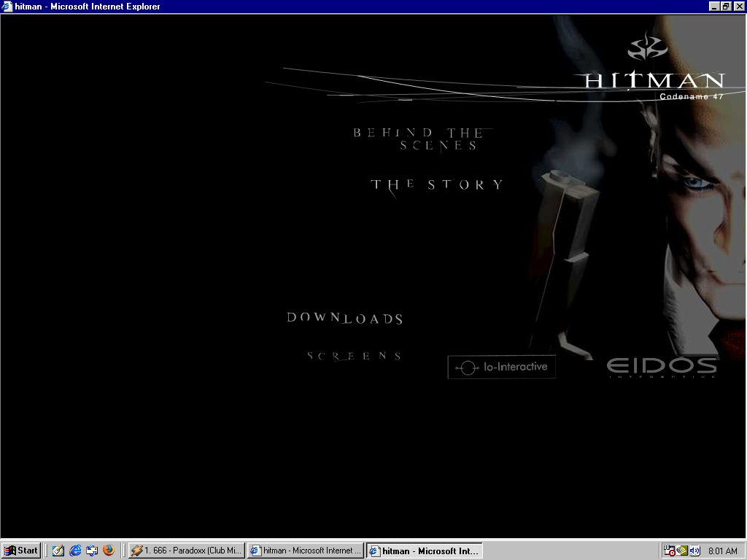Click the Hitman fleur-de-lis emblem
The image size is (747, 560).
[x=648, y=48]
